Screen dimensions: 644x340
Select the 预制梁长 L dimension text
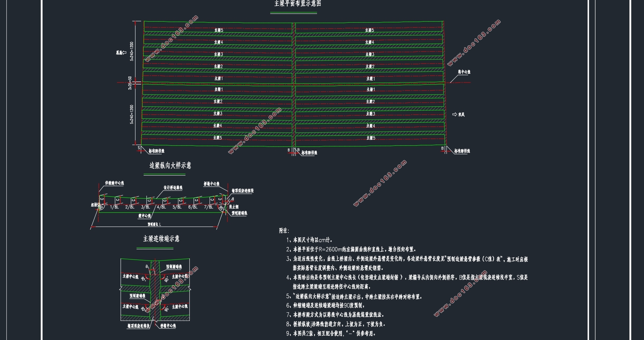click(154, 224)
